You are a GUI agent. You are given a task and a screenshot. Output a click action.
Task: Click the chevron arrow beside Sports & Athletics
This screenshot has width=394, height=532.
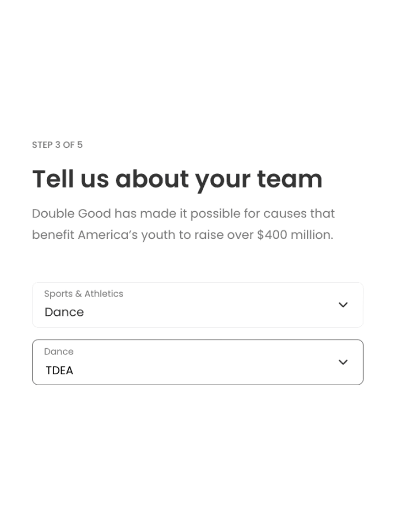tap(343, 304)
